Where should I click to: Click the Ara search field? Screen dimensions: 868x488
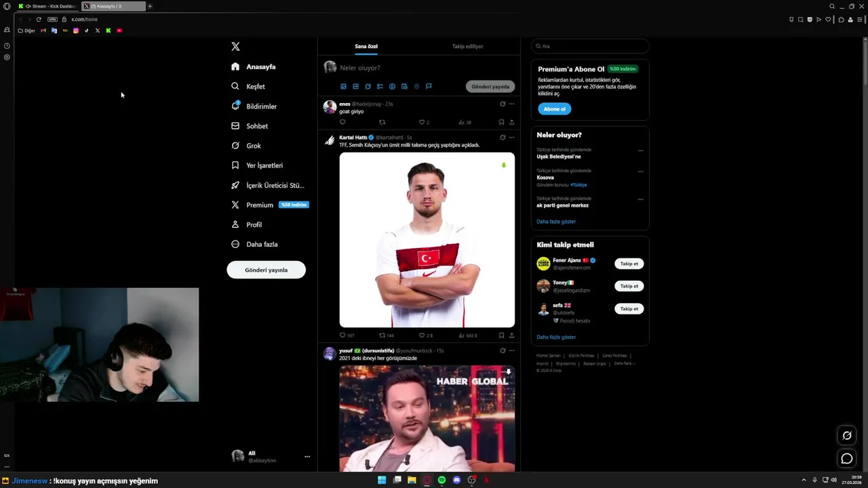(590, 46)
